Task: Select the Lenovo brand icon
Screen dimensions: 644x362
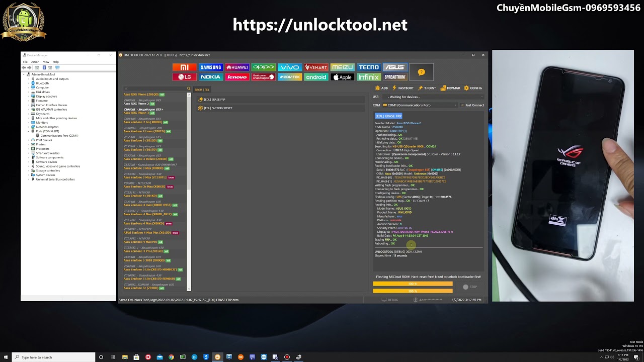Action: click(237, 77)
